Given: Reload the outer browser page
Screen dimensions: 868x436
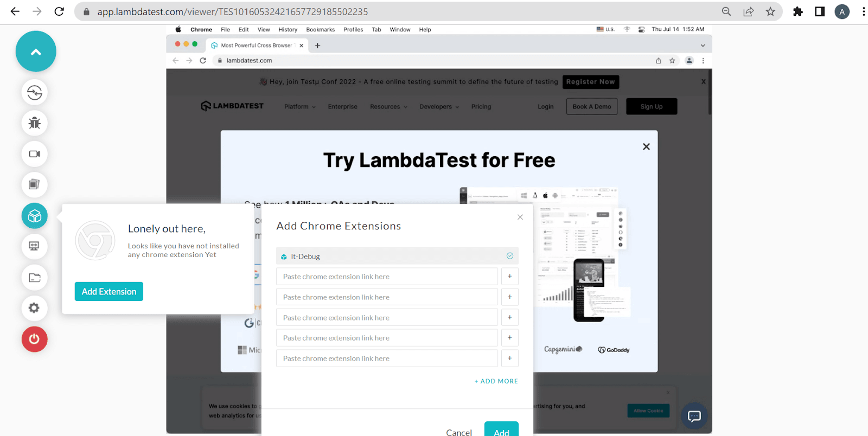Looking at the screenshot, I should [x=59, y=11].
